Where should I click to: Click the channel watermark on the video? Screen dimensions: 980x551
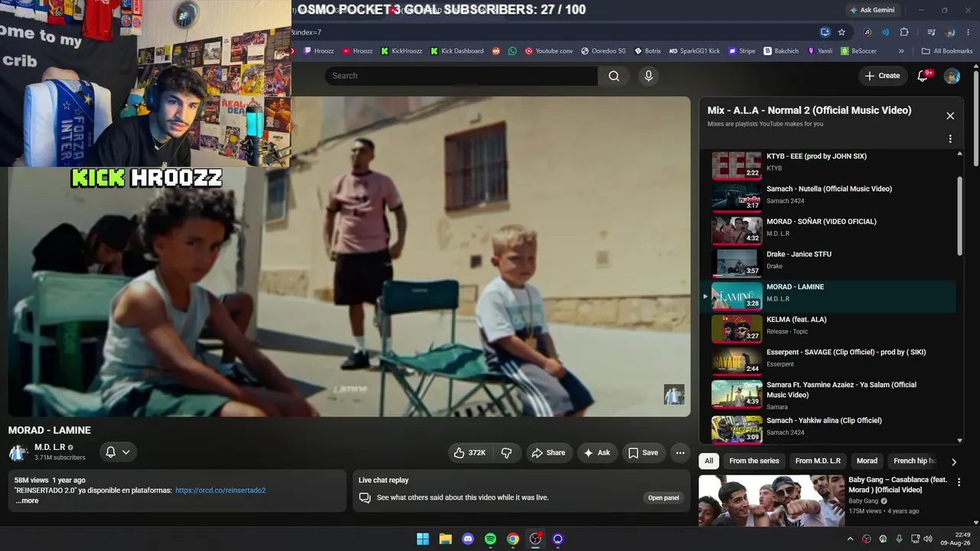[x=674, y=394]
